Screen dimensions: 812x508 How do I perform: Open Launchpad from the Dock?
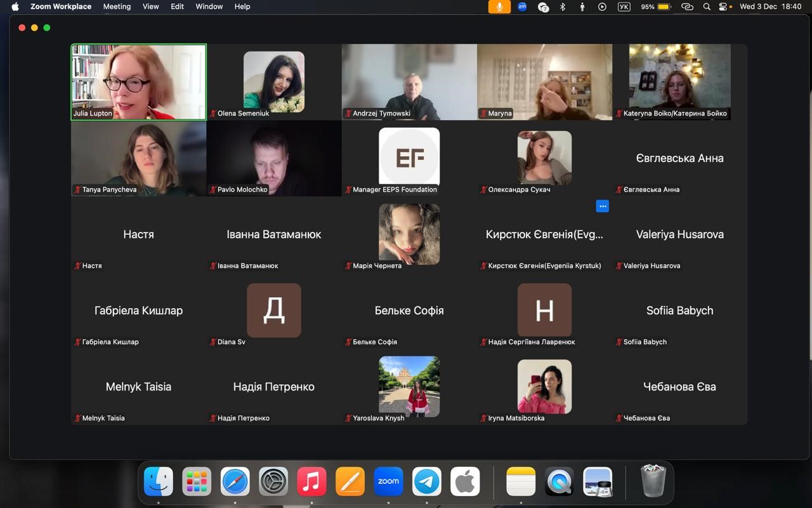(197, 483)
